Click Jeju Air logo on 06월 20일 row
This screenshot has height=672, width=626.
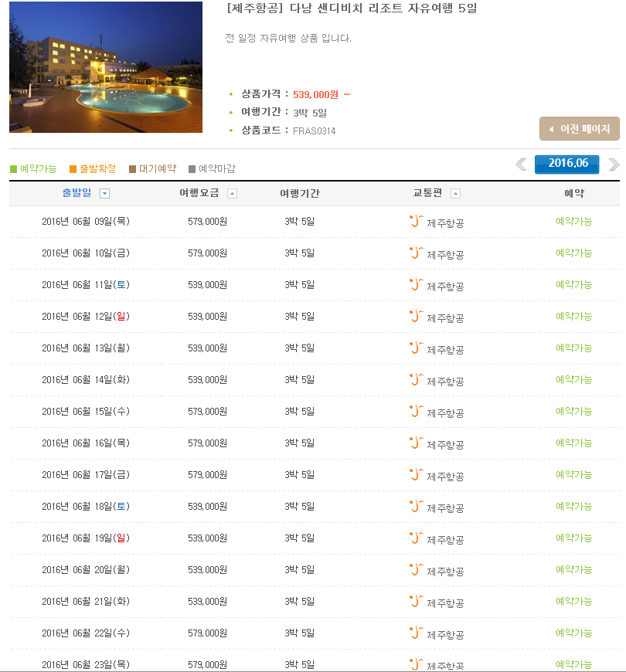coord(416,569)
